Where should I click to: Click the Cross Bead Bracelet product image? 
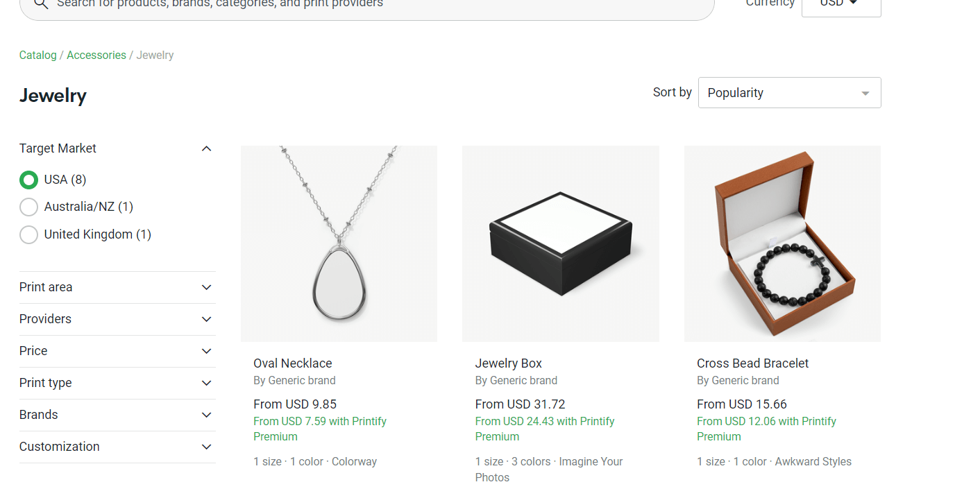(x=782, y=243)
